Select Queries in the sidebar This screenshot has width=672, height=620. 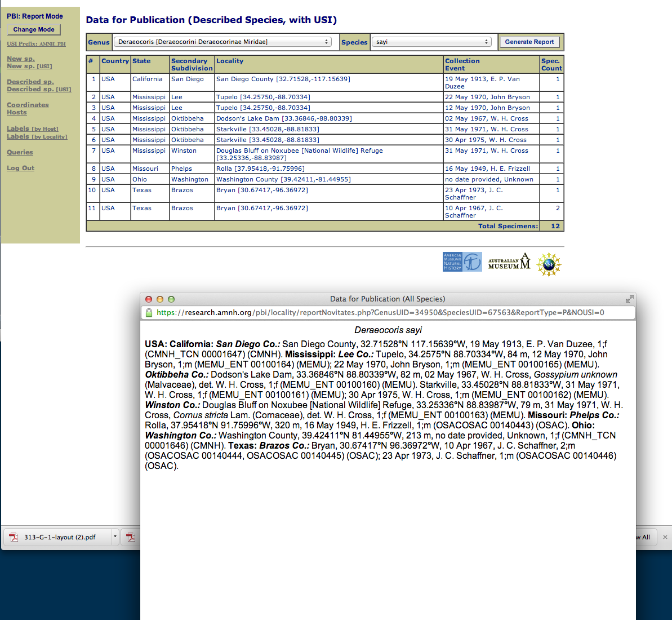point(20,152)
